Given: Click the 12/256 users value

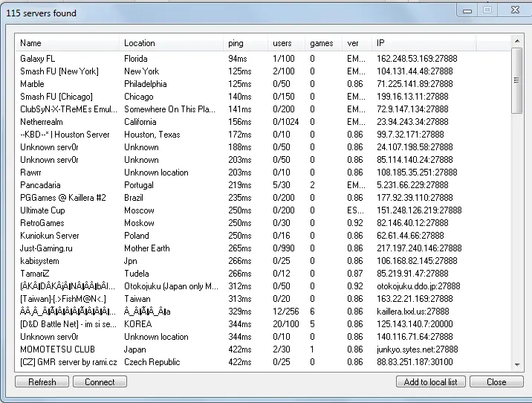Looking at the screenshot, I should coord(285,312).
